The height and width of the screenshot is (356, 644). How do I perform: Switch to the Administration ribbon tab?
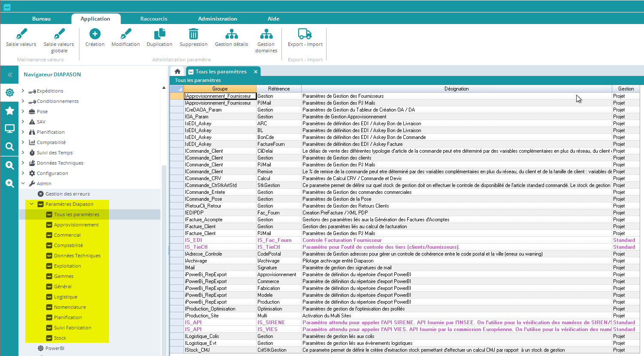[218, 19]
